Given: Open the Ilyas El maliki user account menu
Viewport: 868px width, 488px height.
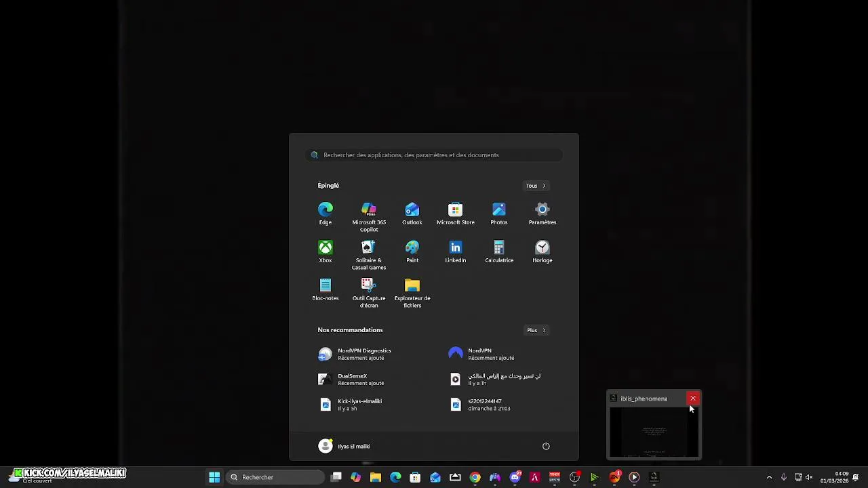Looking at the screenshot, I should tap(344, 446).
